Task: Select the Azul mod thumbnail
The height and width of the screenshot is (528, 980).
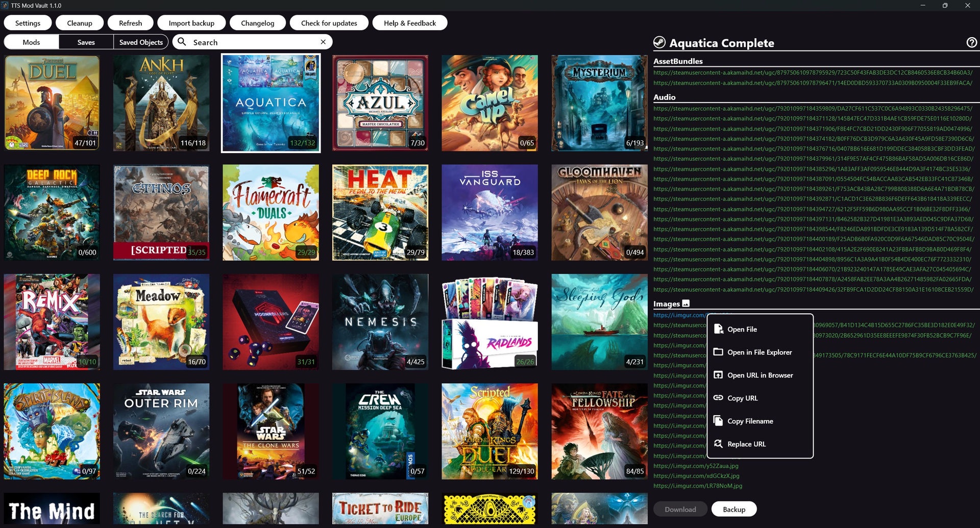Action: click(x=380, y=103)
